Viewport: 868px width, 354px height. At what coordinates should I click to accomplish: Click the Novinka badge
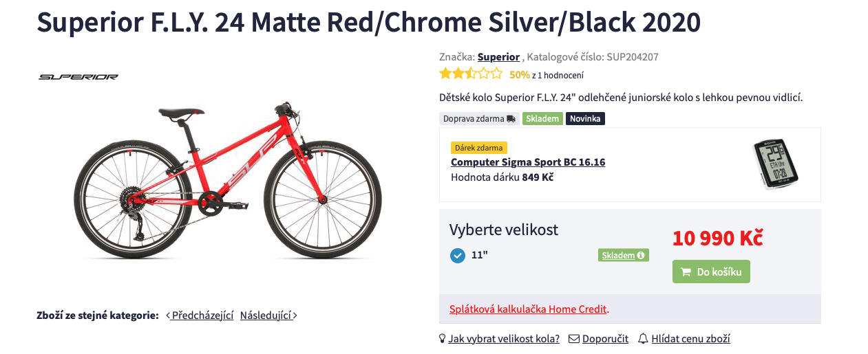(585, 119)
